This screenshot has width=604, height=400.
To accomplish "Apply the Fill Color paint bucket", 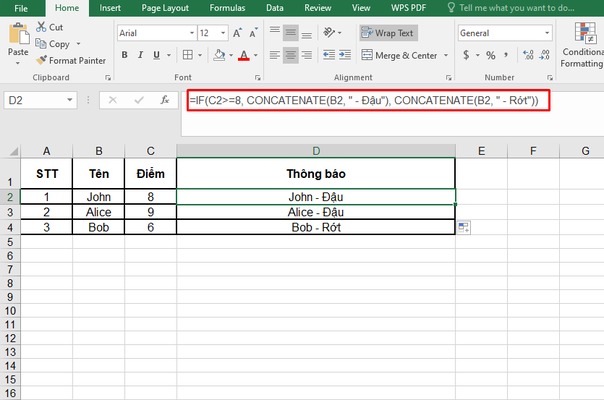I will point(219,55).
